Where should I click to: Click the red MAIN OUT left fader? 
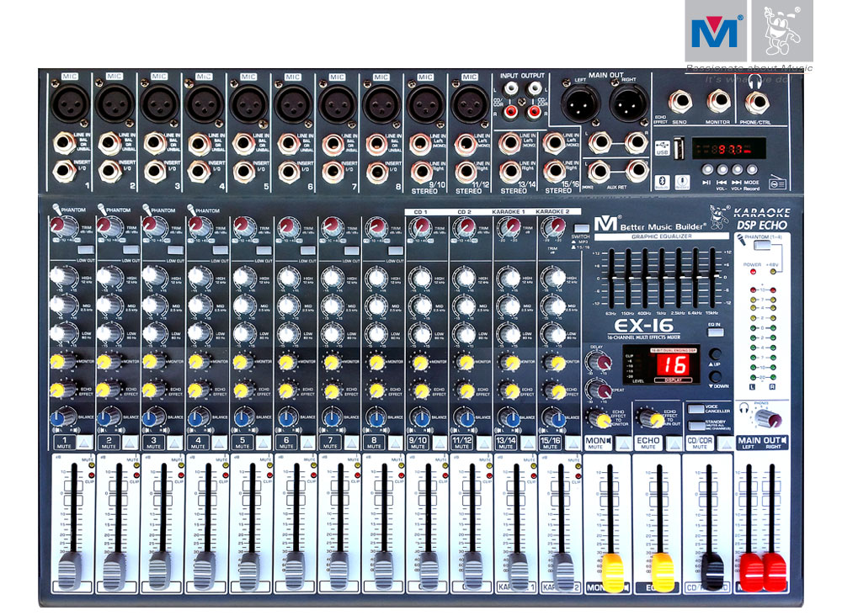pos(751,572)
